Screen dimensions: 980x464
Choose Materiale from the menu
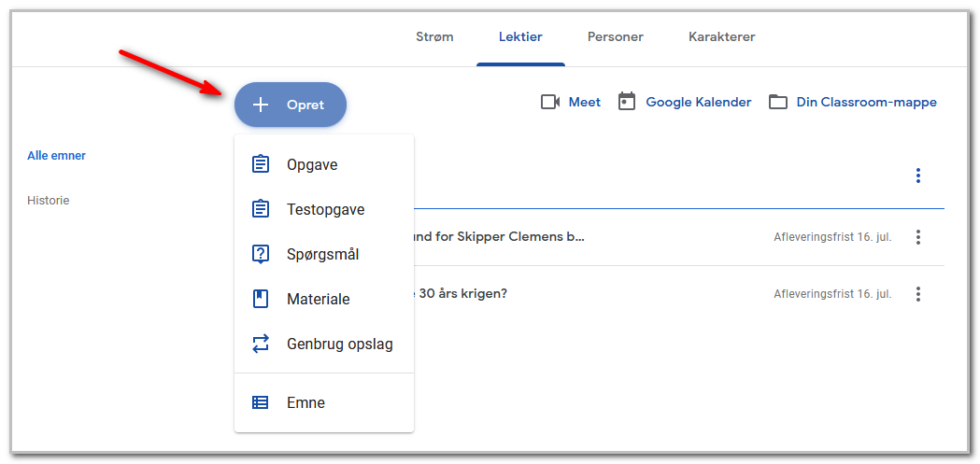tap(324, 299)
